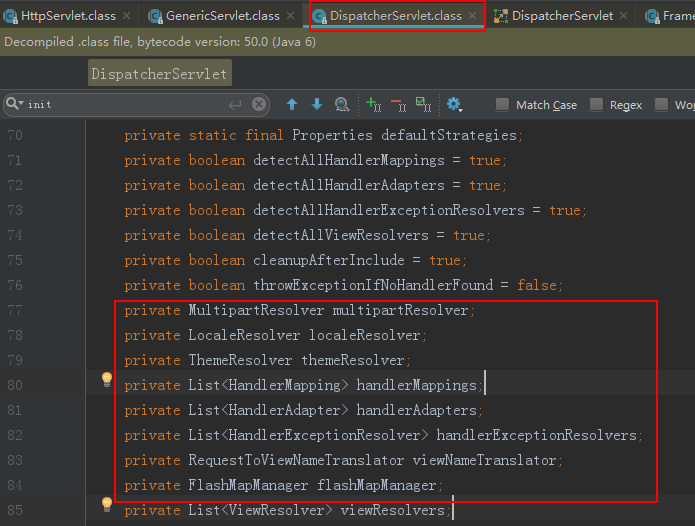Click the lightbulb on line 85
This screenshot has width=695, height=526.
tap(107, 505)
